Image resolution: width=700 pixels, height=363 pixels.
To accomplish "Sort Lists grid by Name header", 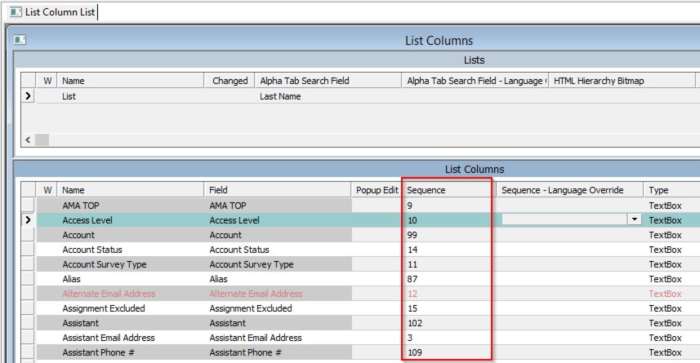I will 131,81.
